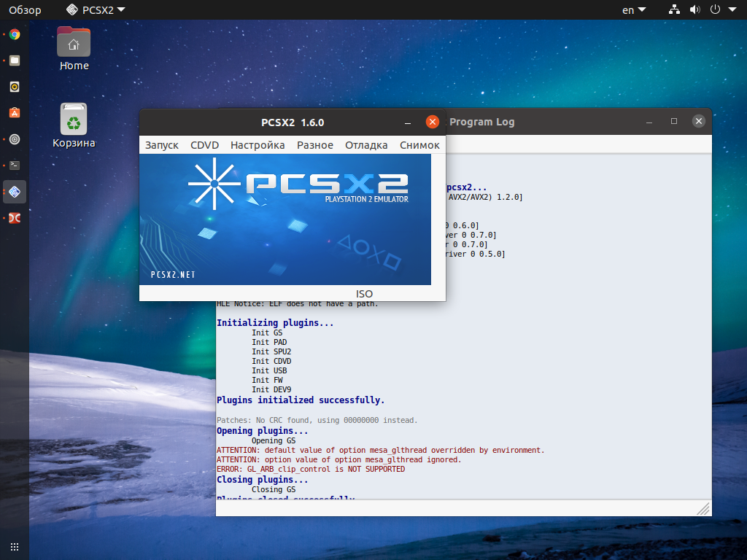Show applications grid button
The height and width of the screenshot is (560, 747).
15,547
